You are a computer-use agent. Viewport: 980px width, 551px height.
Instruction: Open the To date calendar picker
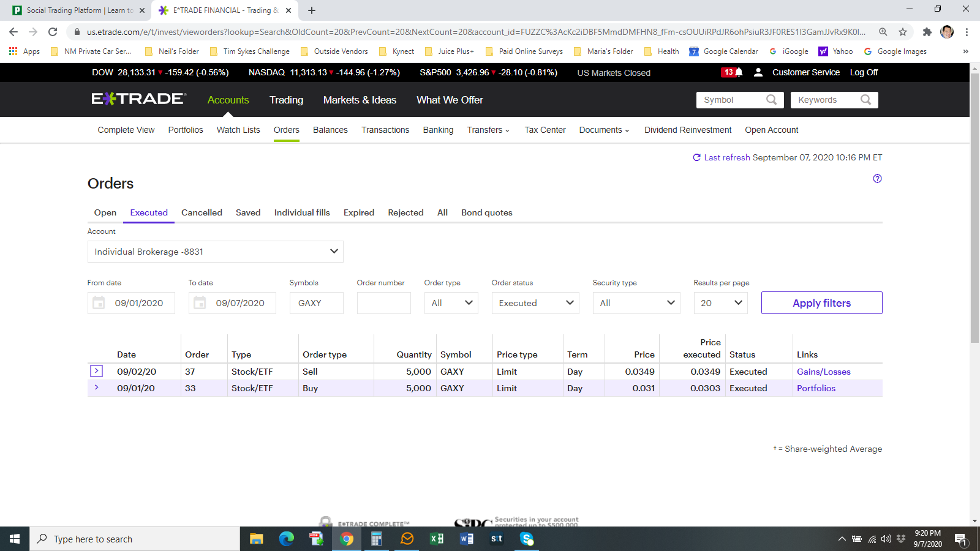tap(200, 303)
